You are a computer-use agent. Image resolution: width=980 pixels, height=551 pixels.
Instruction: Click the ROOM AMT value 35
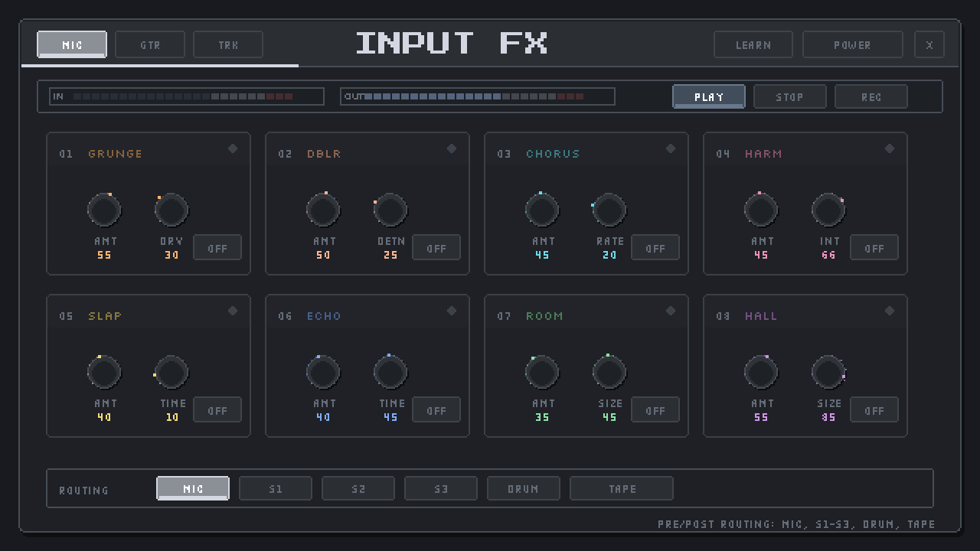click(x=542, y=417)
